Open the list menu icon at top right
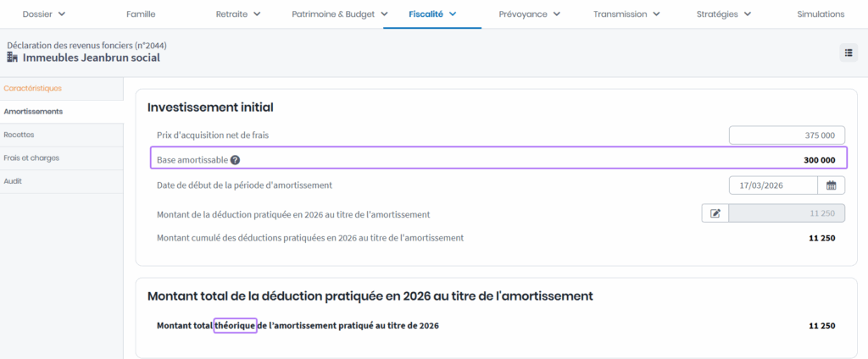The width and height of the screenshot is (868, 359). pyautogui.click(x=849, y=52)
